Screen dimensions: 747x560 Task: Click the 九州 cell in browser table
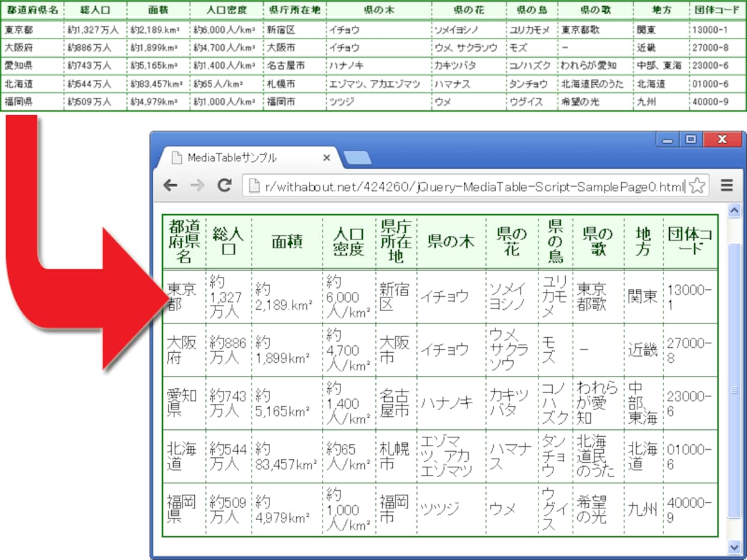pyautogui.click(x=642, y=510)
